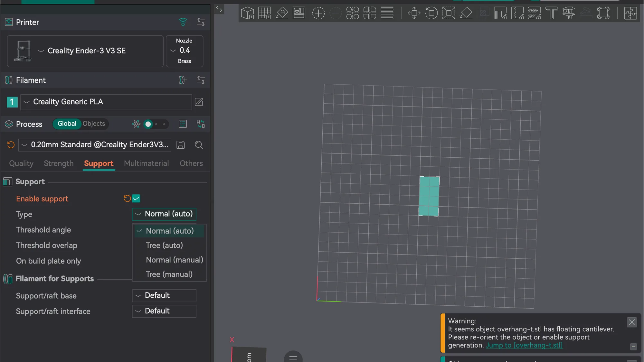Click the Add model cube icon

pos(247,13)
